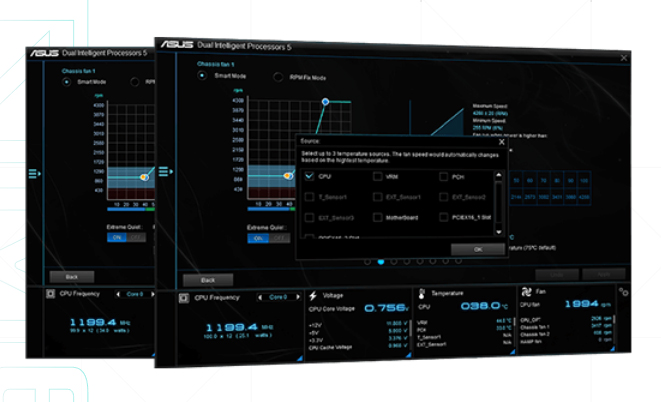Click the CPU Frequency chip icon in the front window
The image size is (661, 402).
pos(184,298)
